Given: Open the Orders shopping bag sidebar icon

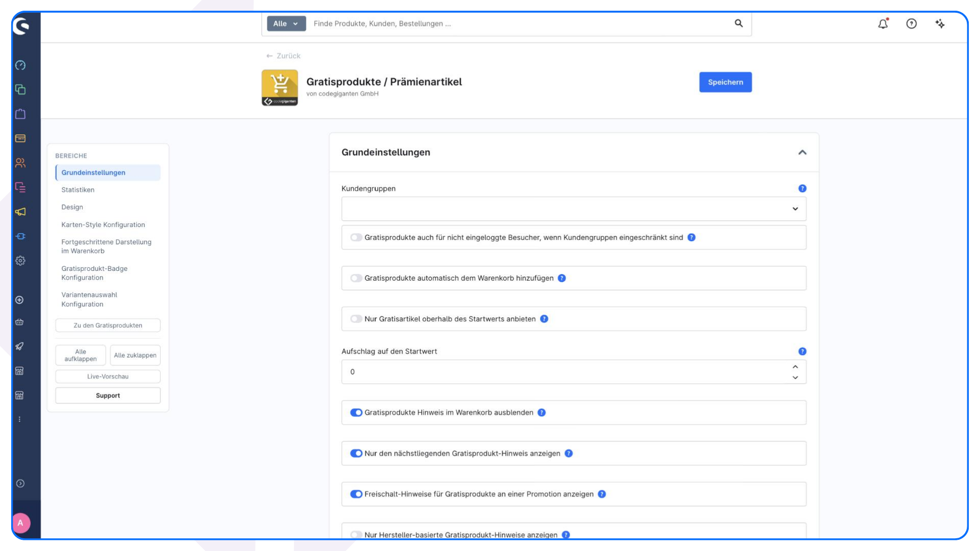Looking at the screenshot, I should (x=20, y=114).
